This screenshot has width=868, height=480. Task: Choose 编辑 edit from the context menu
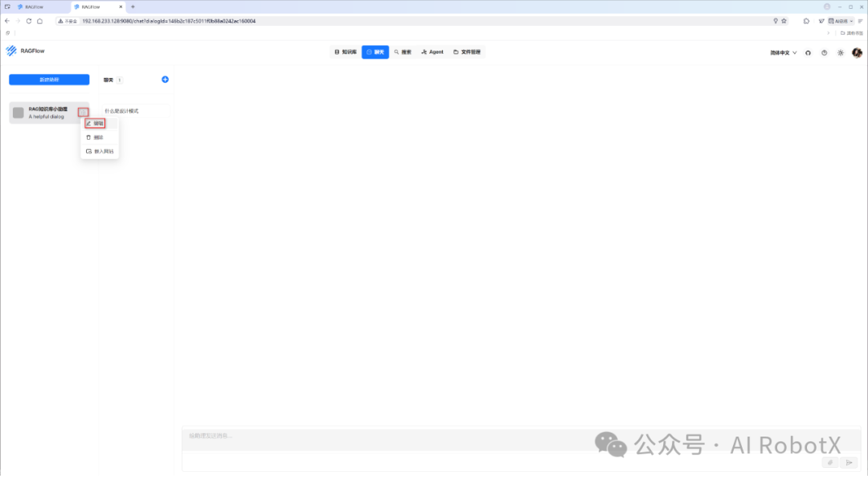100,124
